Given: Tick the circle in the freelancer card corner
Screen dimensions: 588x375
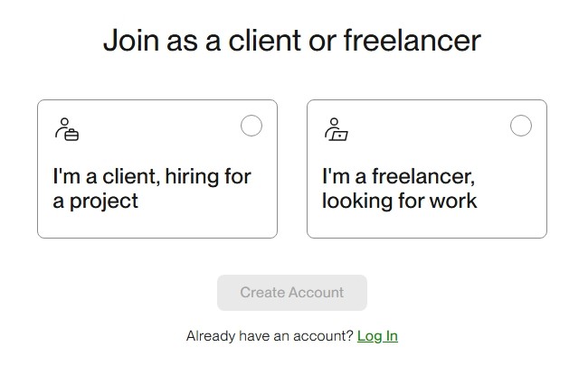Looking at the screenshot, I should coord(521,126).
